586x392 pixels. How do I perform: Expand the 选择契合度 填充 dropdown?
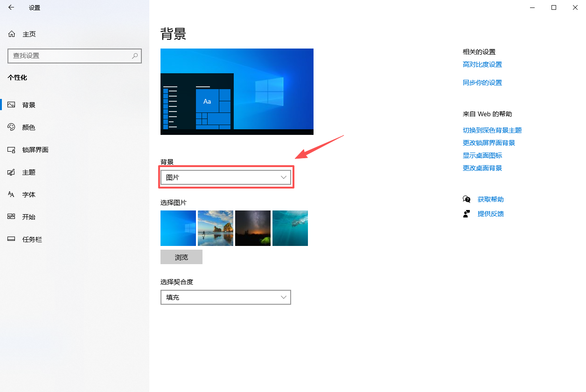coord(226,297)
